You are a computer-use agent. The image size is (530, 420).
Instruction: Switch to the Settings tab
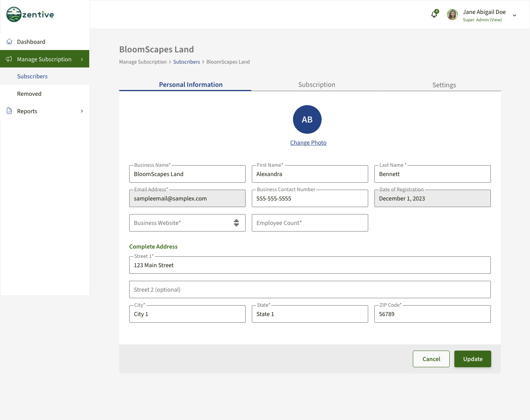(x=444, y=85)
